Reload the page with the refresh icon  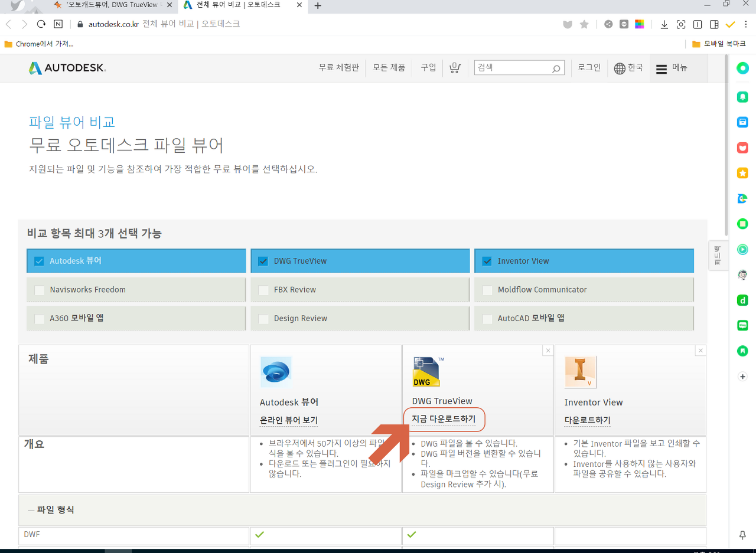tap(41, 24)
